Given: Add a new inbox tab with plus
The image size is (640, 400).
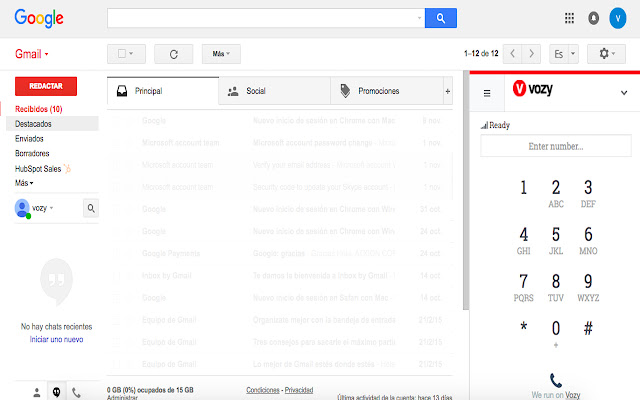Looking at the screenshot, I should [x=448, y=91].
